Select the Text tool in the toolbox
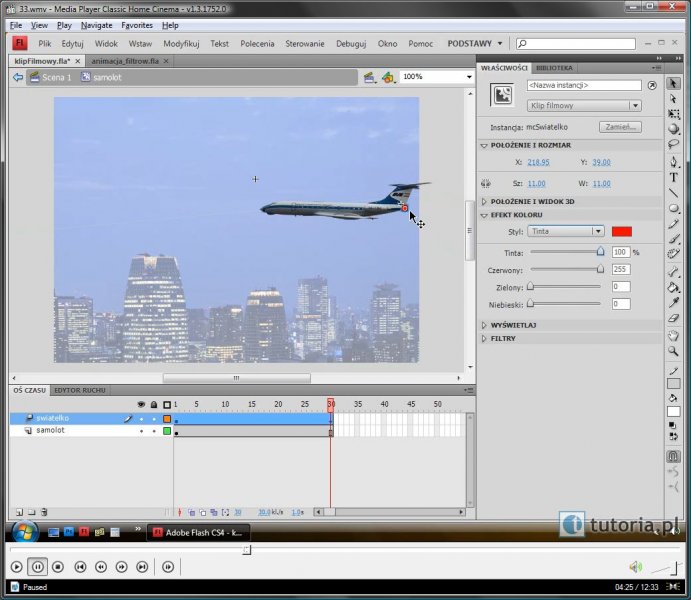Image resolution: width=691 pixels, height=600 pixels. (x=674, y=177)
